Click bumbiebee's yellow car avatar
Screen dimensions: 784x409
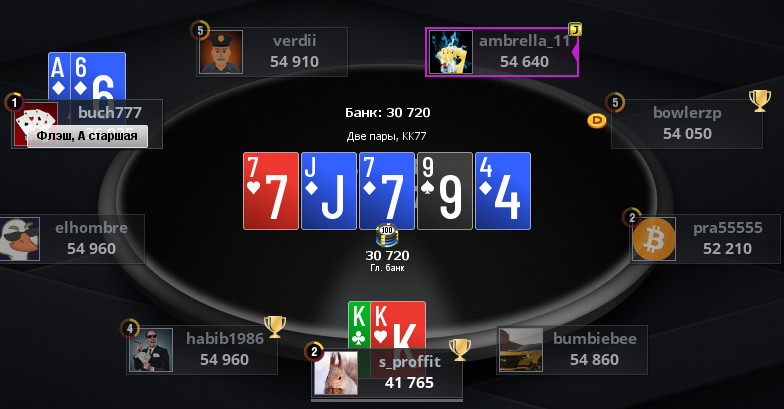pyautogui.click(x=520, y=350)
